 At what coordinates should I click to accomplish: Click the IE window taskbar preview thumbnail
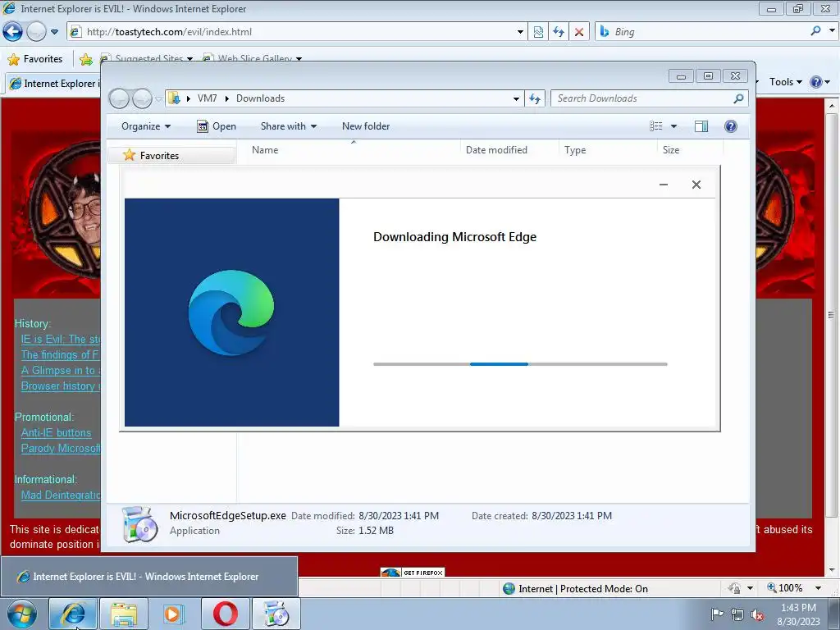[149, 577]
